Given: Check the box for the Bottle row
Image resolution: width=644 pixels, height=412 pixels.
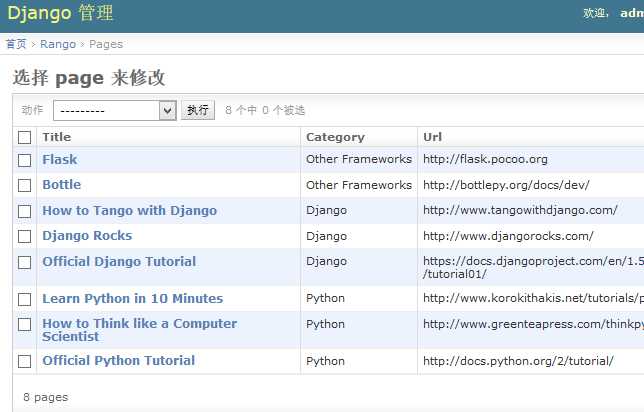Looking at the screenshot, I should coord(24,185).
